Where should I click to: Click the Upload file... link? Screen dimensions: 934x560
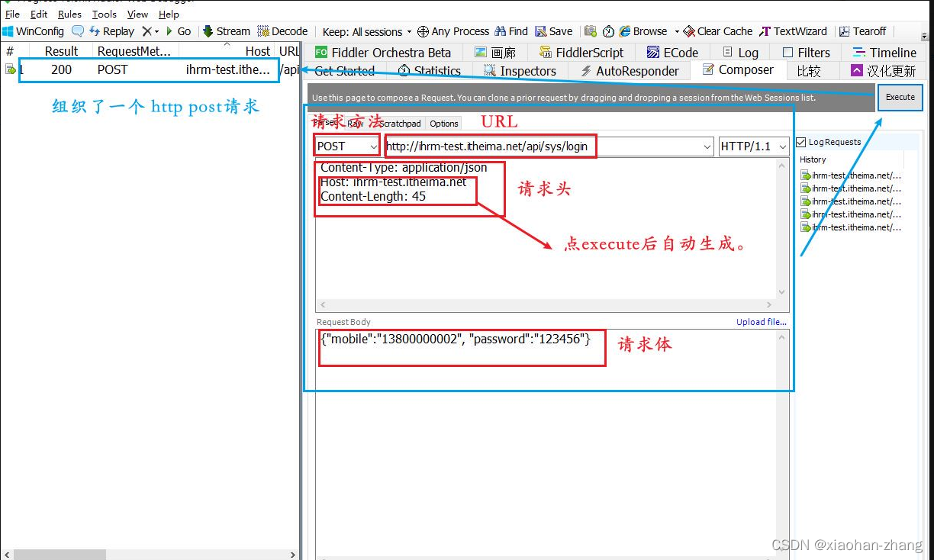(x=762, y=322)
